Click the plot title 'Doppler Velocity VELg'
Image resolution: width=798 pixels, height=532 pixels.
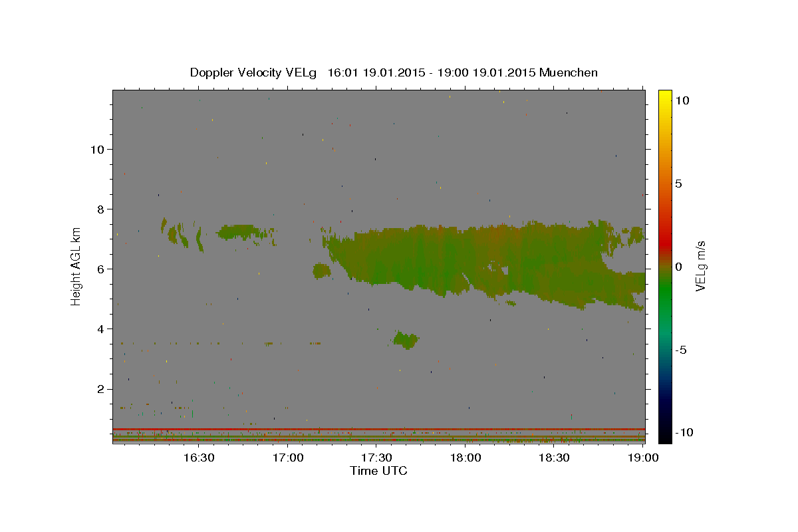pos(254,72)
